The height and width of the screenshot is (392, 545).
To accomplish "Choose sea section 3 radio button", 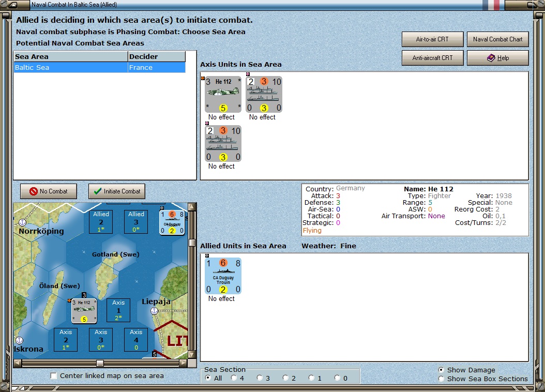I will click(x=260, y=378).
